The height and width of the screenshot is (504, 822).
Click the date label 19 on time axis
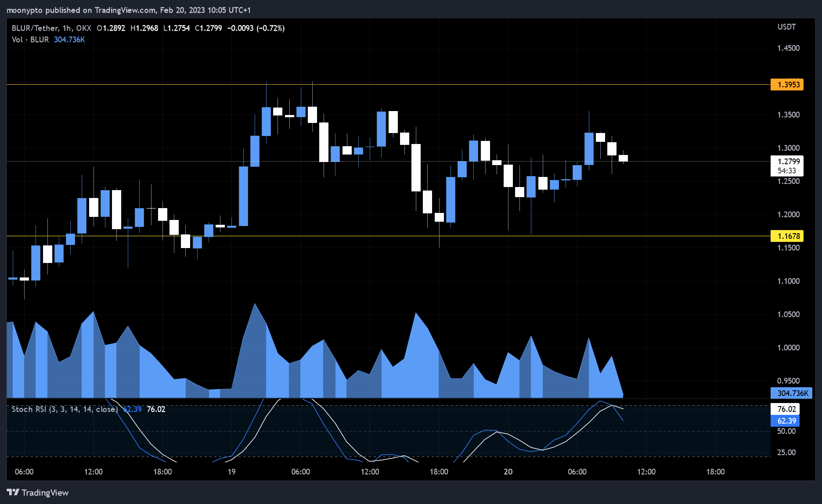tap(231, 472)
